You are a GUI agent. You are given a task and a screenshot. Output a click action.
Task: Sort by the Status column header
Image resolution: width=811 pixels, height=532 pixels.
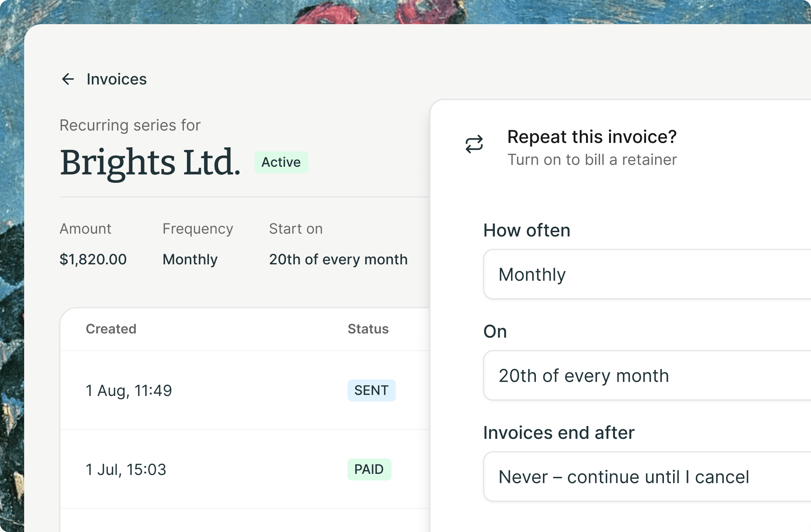tap(368, 329)
